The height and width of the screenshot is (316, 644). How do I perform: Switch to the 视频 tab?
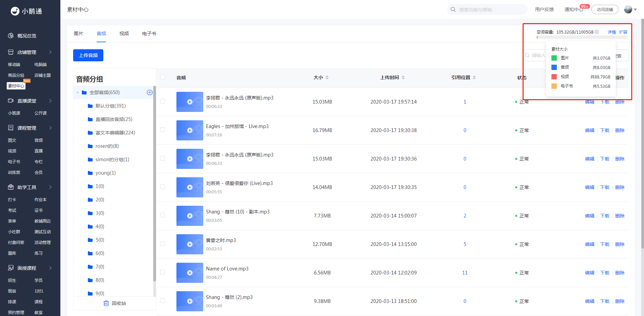(x=124, y=34)
